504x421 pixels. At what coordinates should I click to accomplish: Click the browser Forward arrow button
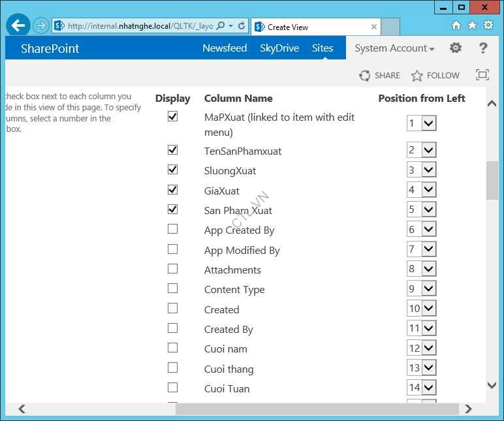click(x=41, y=26)
